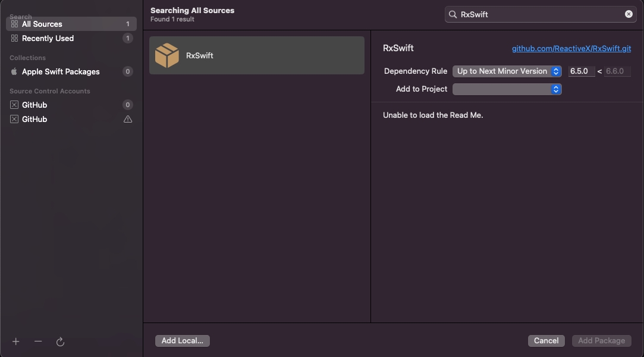Screen dimensions: 644x357
Task: Click the minus icon to remove a source
Action: tap(38, 342)
